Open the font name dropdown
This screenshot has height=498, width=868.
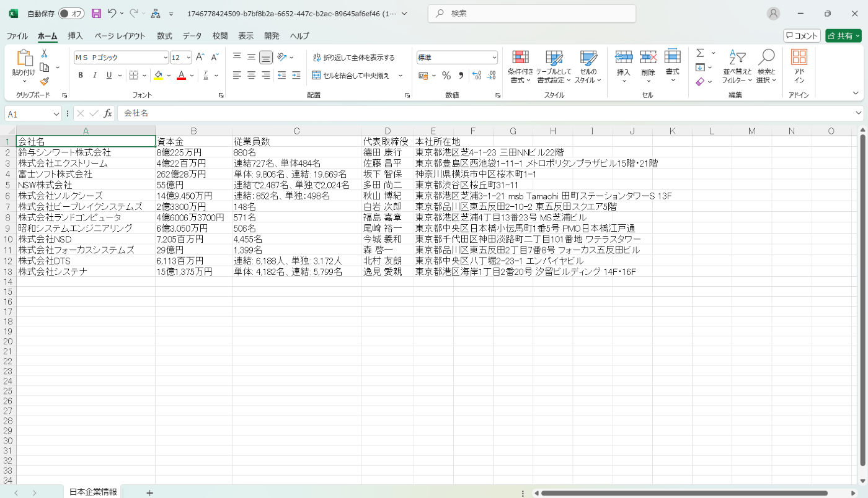point(165,58)
